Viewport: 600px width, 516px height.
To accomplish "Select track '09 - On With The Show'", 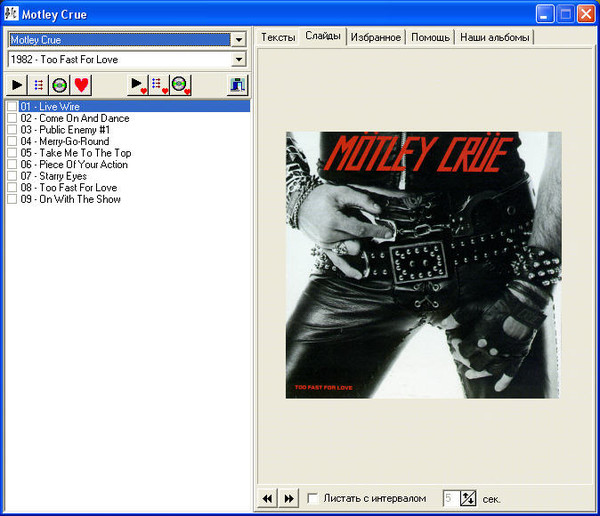I will click(x=70, y=199).
